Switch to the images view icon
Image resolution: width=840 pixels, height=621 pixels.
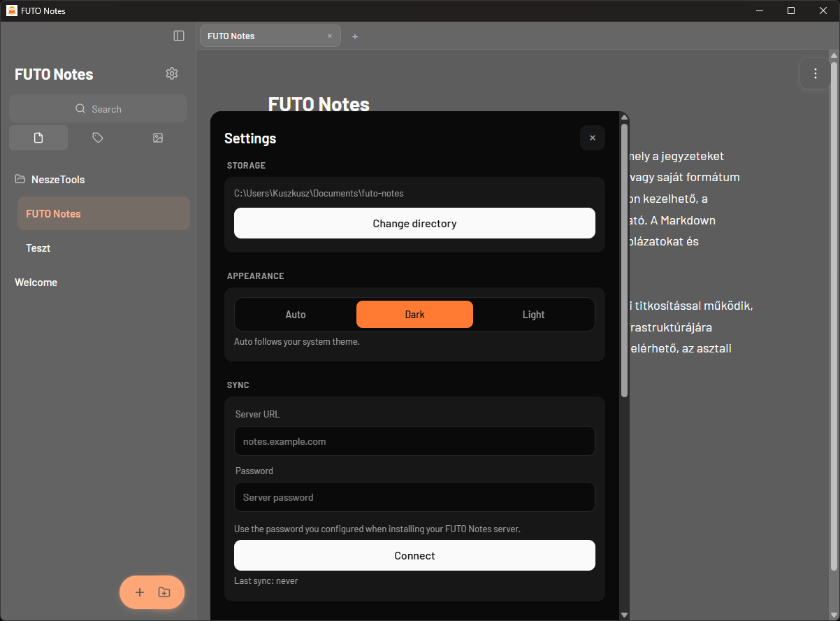tap(158, 138)
